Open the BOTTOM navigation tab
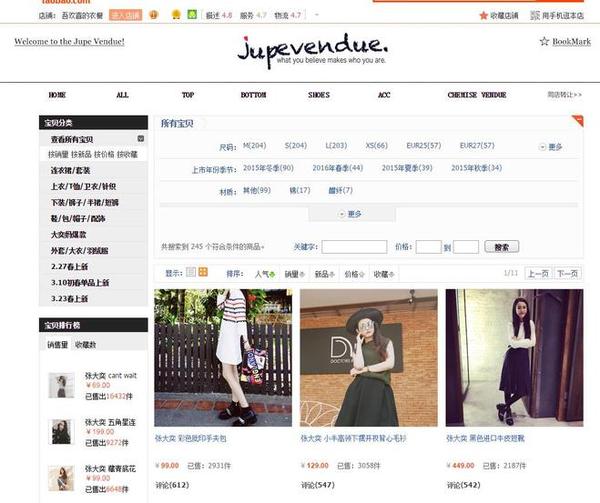Image resolution: width=600 pixels, height=503 pixels. coord(253,95)
